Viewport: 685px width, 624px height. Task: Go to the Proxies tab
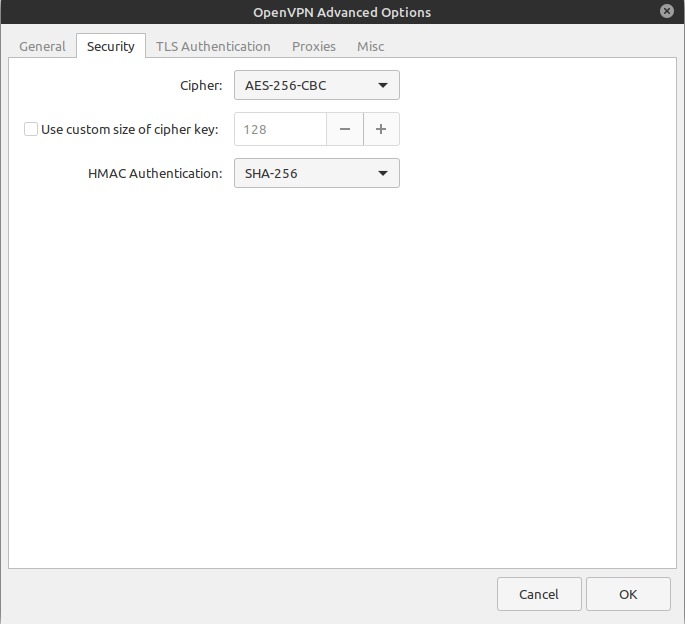coord(314,46)
